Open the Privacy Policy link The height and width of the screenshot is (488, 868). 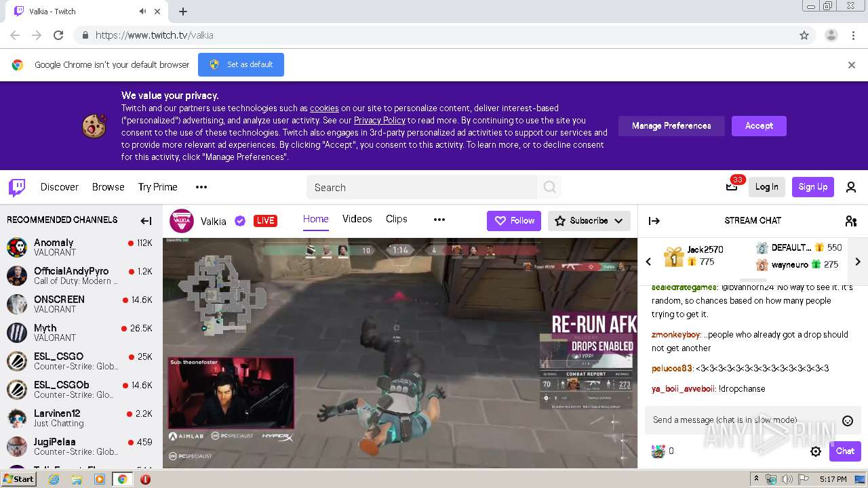(x=380, y=121)
